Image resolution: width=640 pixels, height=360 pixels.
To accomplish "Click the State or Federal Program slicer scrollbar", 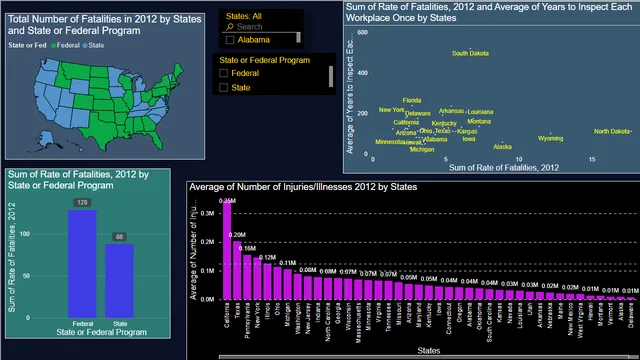I will pos(331,76).
